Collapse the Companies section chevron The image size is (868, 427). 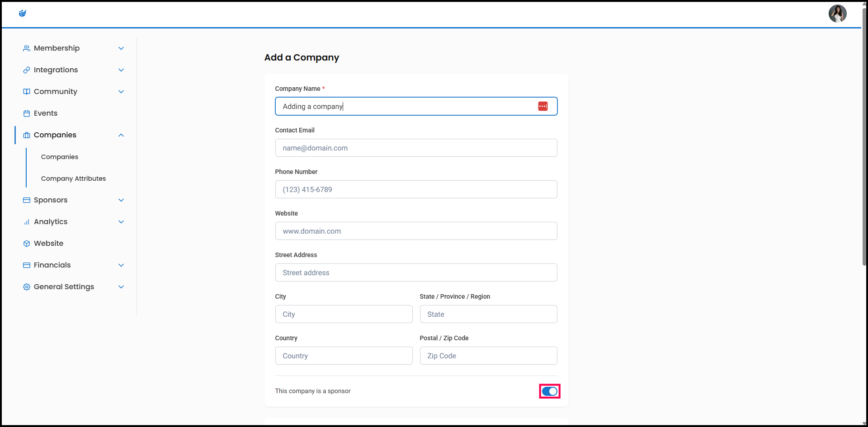click(x=121, y=135)
